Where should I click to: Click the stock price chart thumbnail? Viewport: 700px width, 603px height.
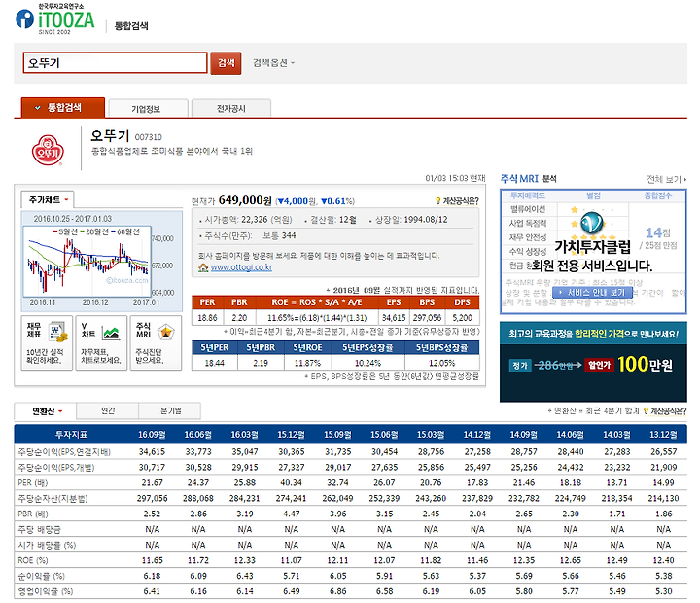87,262
